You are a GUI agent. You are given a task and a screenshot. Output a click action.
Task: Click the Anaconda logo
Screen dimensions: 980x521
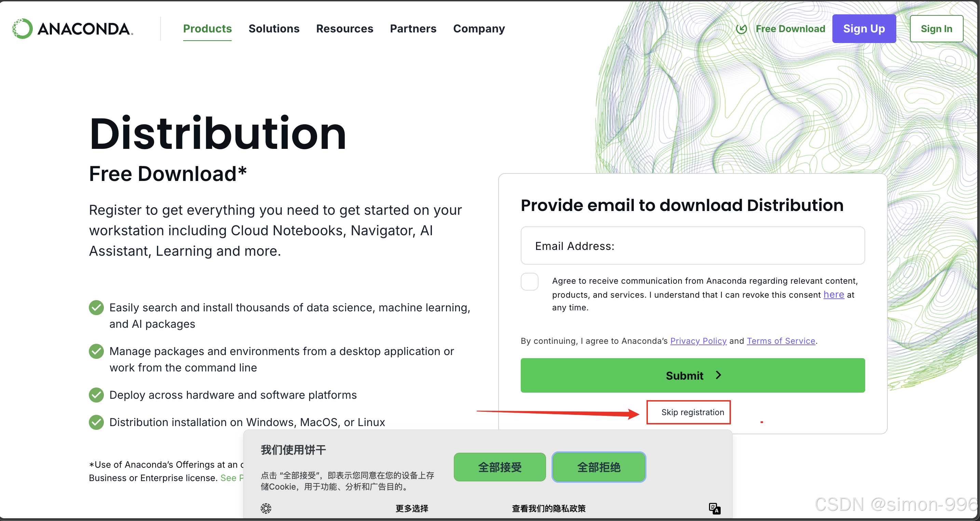[x=72, y=28]
